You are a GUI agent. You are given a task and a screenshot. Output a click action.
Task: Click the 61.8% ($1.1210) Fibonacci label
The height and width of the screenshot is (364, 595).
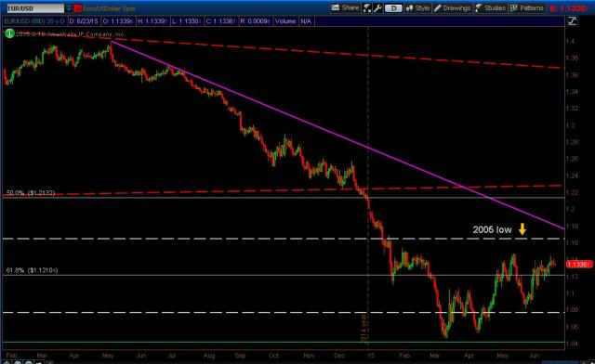point(32,270)
